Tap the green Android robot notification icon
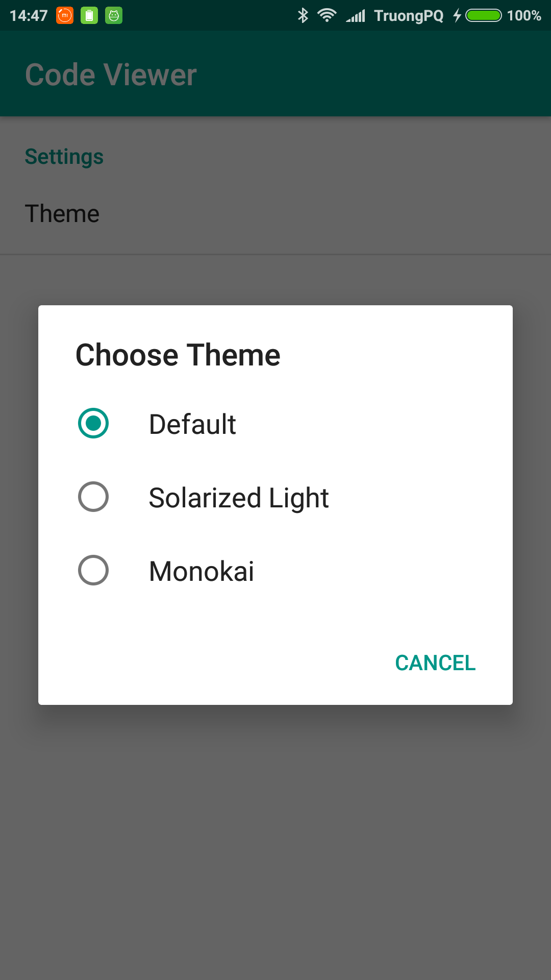This screenshot has width=551, height=980. (x=114, y=15)
